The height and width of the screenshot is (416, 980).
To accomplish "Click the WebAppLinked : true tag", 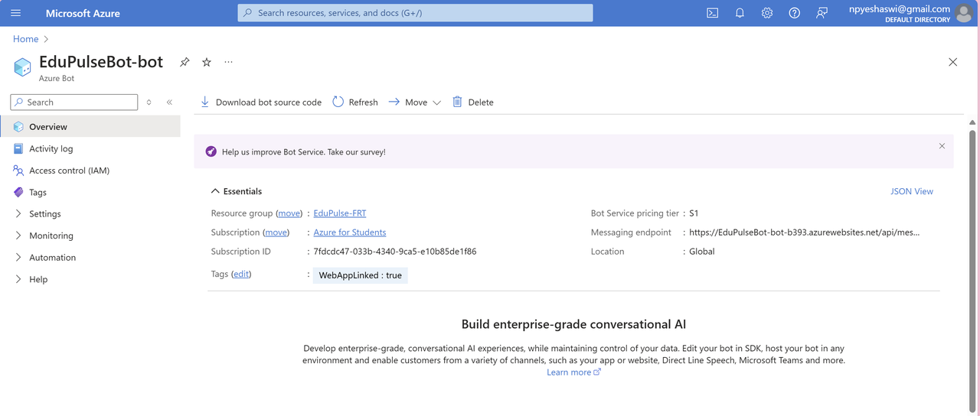I will point(360,275).
